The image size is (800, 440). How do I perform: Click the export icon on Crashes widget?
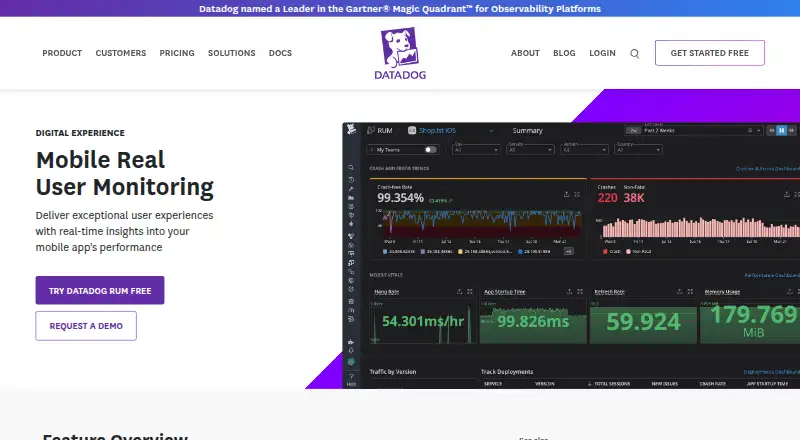coord(787,194)
